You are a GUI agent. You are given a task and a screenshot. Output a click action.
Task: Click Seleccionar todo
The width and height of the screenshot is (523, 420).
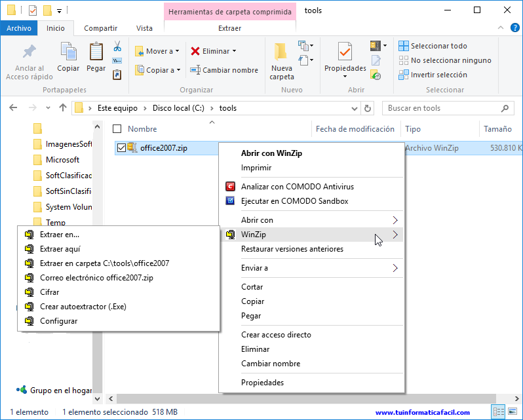(433, 46)
